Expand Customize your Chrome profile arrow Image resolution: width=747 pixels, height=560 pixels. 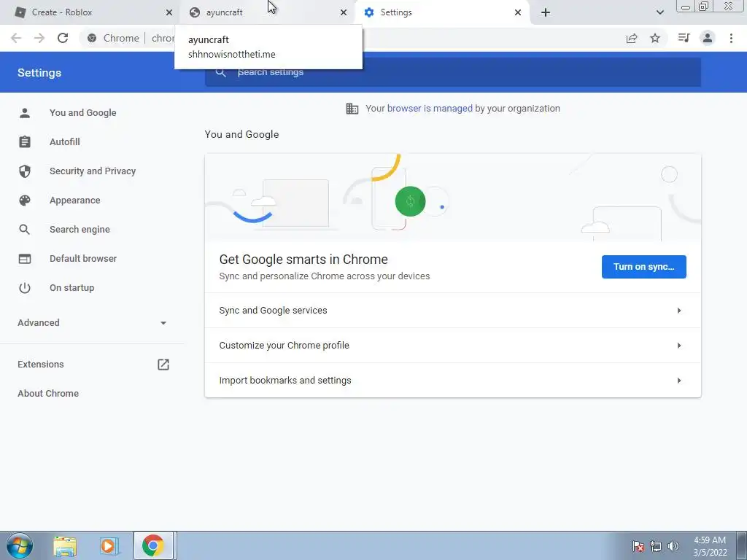point(679,345)
